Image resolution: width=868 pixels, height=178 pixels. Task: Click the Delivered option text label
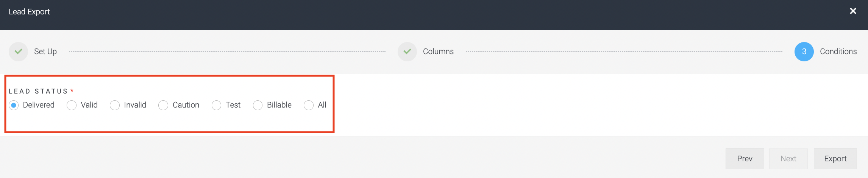39,105
